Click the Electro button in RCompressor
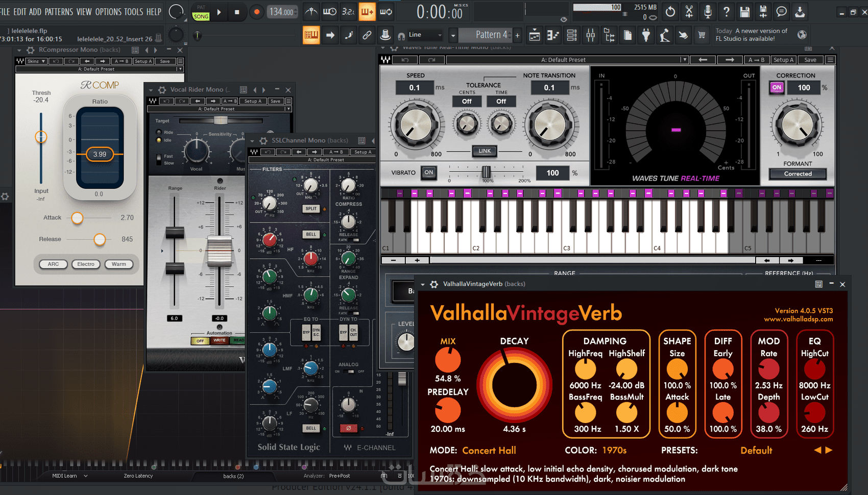868x495 pixels. point(86,264)
